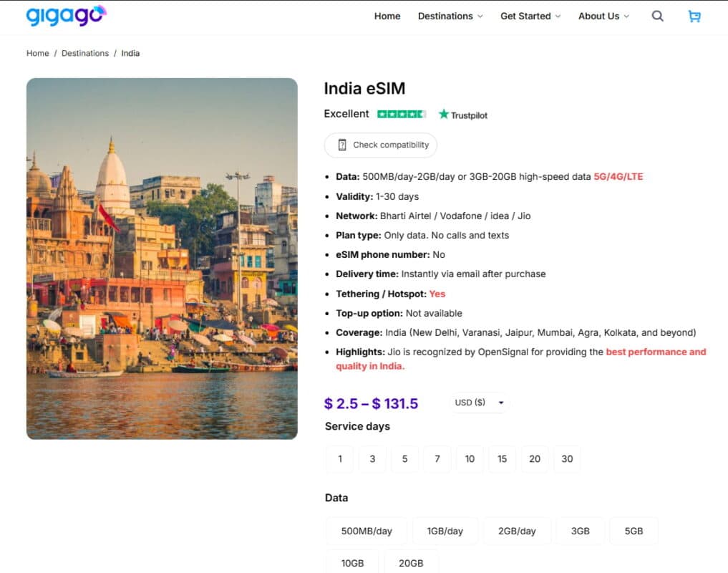Choose the 2GB/day data option
The image size is (728, 573).
point(517,531)
